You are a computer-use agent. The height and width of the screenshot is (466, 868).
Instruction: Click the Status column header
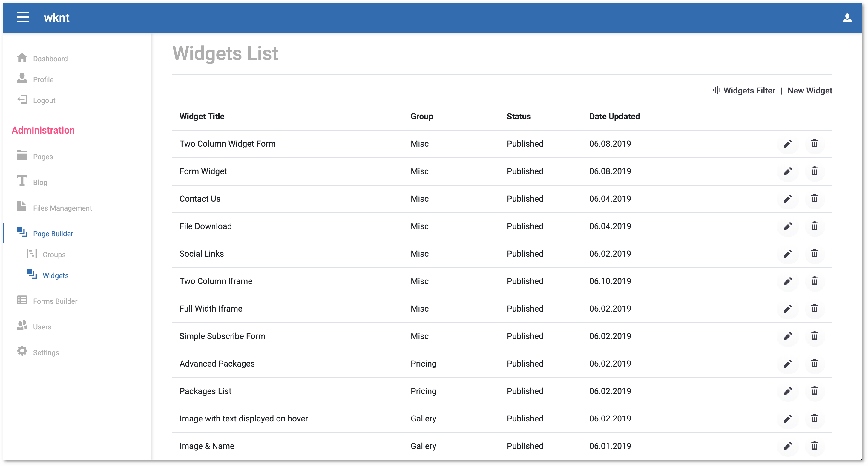(x=519, y=116)
